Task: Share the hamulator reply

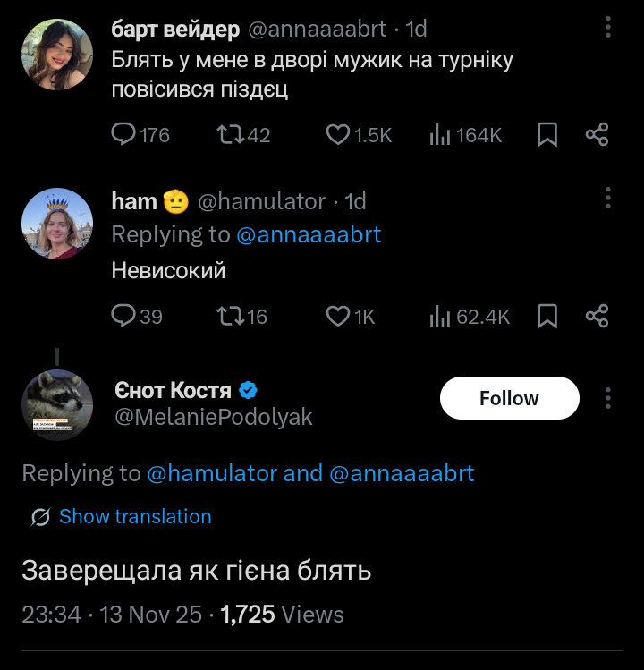Action: (x=597, y=316)
